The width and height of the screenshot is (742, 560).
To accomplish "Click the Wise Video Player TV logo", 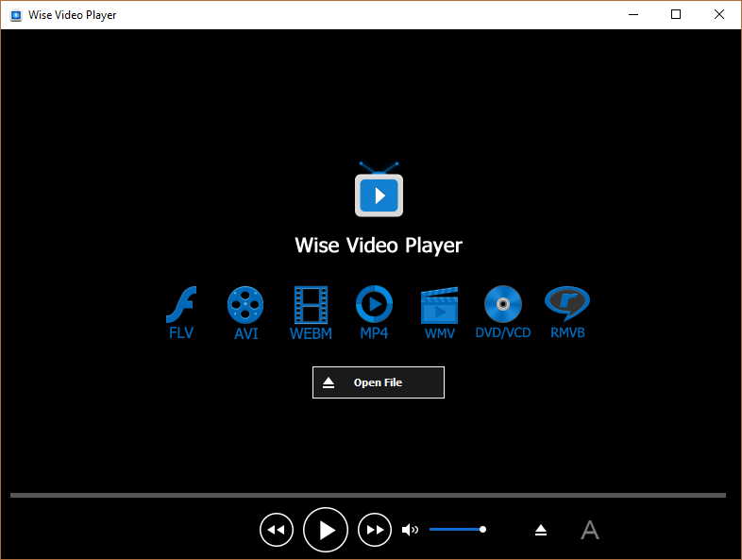I will 379,190.
